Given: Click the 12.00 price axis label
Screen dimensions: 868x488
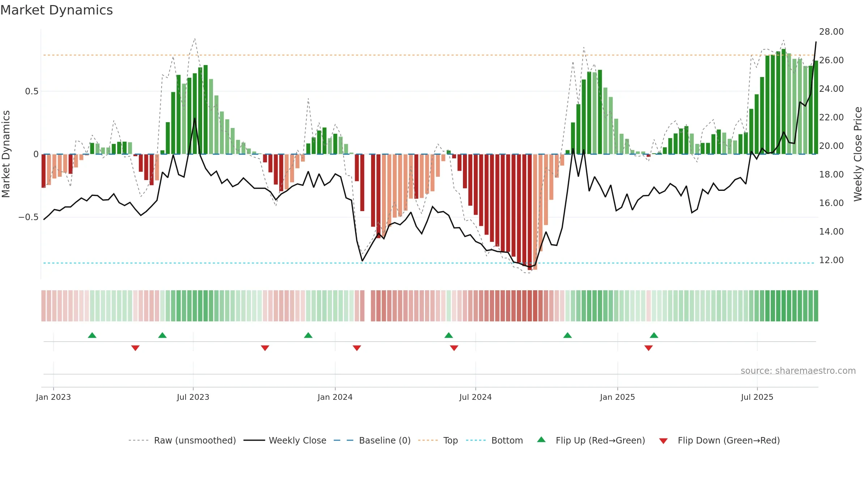Looking at the screenshot, I should pos(831,260).
